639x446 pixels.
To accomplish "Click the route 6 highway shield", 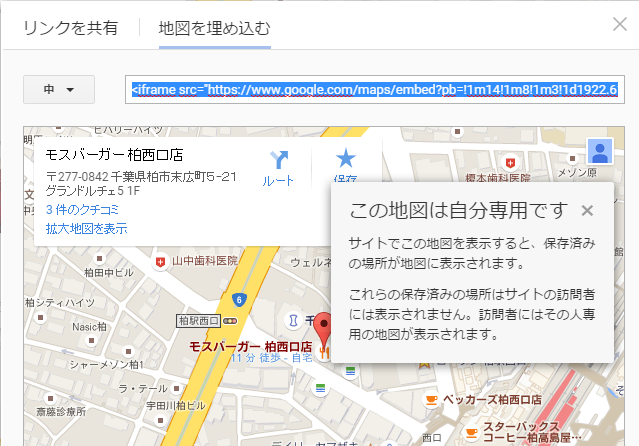I will (239, 300).
